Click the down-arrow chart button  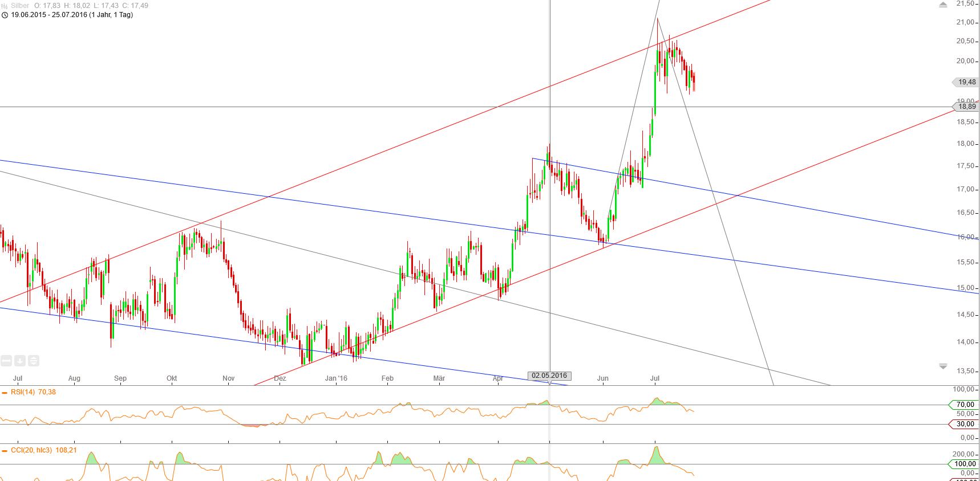(20, 361)
